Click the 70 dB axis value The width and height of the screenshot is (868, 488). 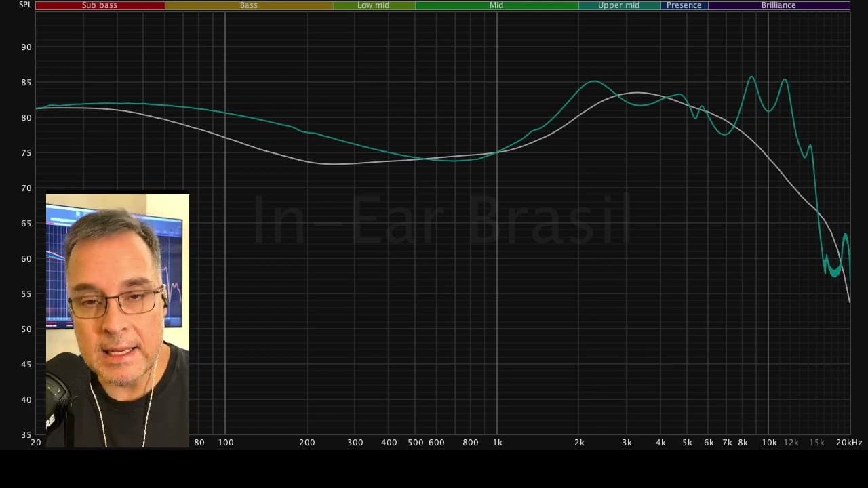pos(26,188)
